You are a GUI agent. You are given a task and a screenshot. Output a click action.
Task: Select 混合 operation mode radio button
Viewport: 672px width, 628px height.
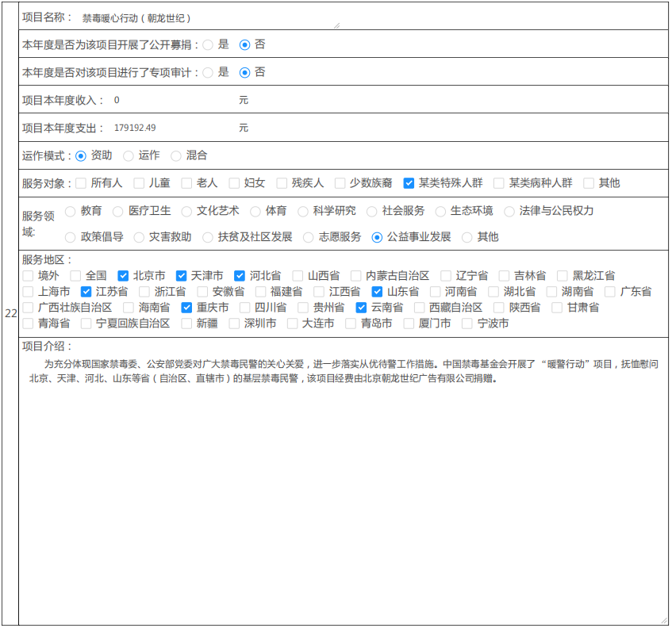pyautogui.click(x=176, y=156)
